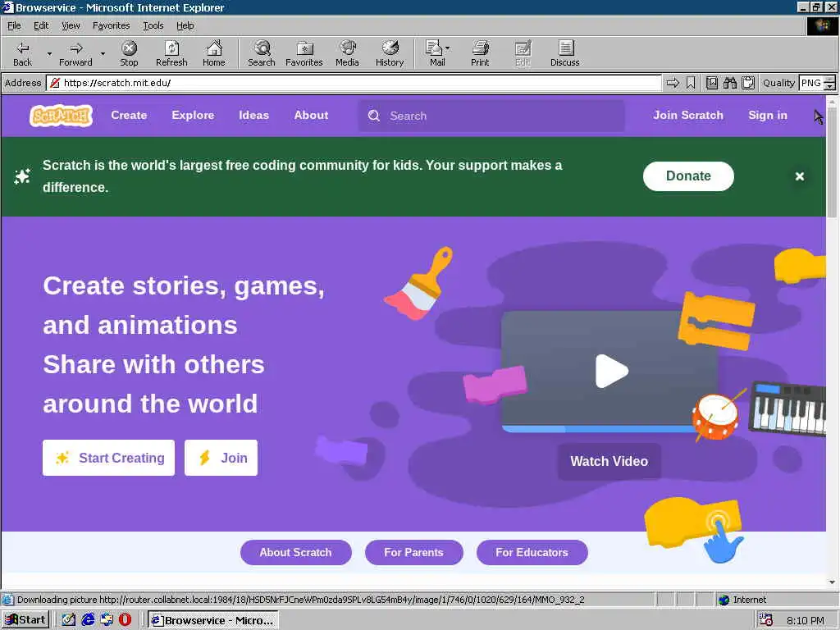Click the magnifier icon in search box
The image size is (840, 630).
pyautogui.click(x=374, y=116)
